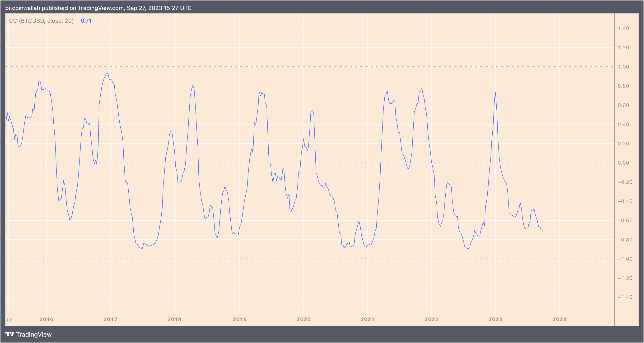This screenshot has width=644, height=343.
Task: Click the Jun label on time axis
Action: (x=9, y=319)
